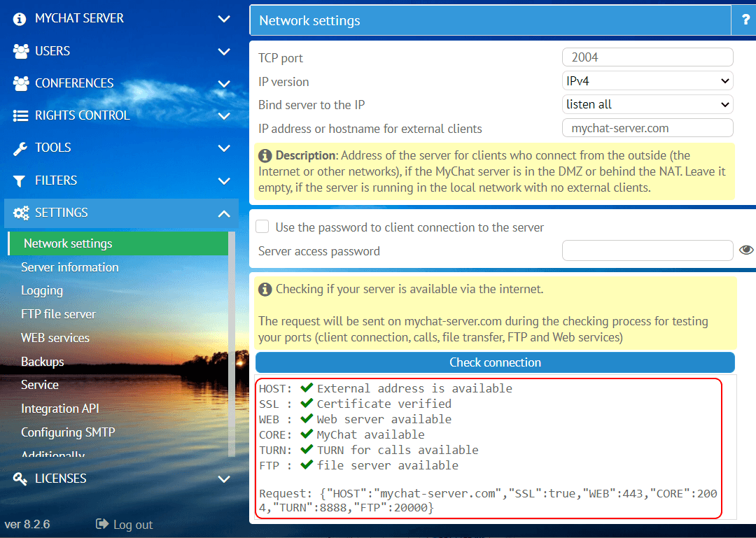The image size is (756, 538).
Task: Click the RIGHTS CONTROL menu label
Action: pos(83,115)
